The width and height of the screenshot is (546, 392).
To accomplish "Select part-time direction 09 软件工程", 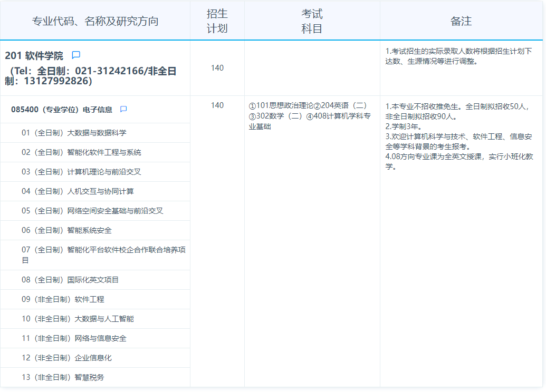I will point(63,299).
